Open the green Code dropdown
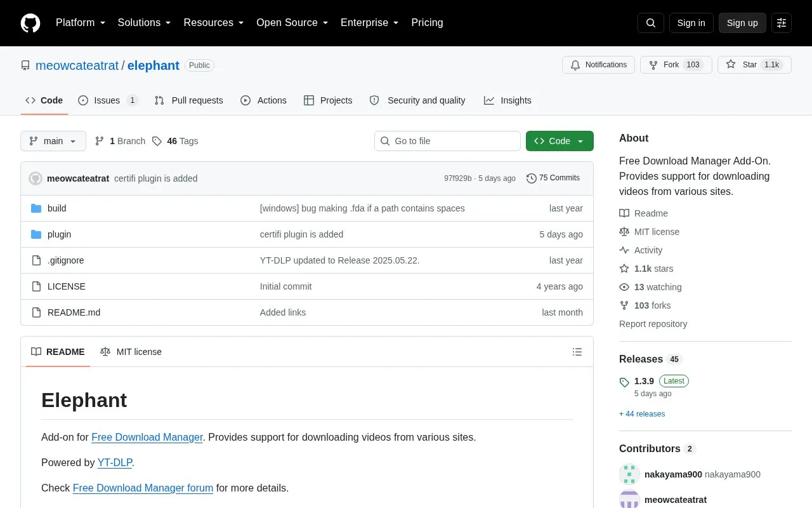 point(560,141)
